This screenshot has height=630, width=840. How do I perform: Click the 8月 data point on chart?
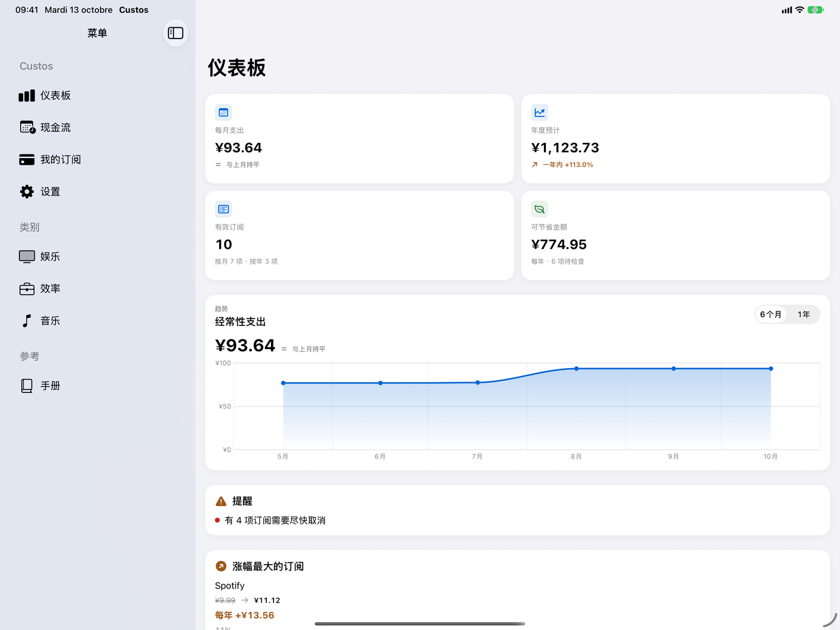point(576,369)
